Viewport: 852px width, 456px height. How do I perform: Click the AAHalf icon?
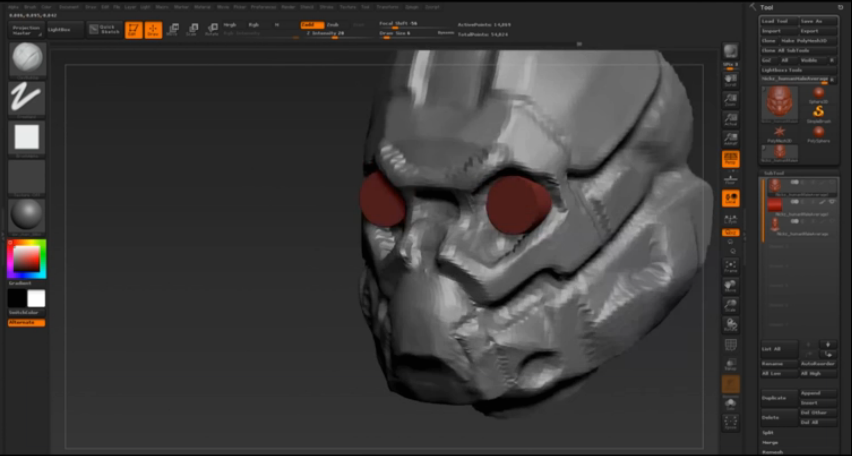[731, 139]
